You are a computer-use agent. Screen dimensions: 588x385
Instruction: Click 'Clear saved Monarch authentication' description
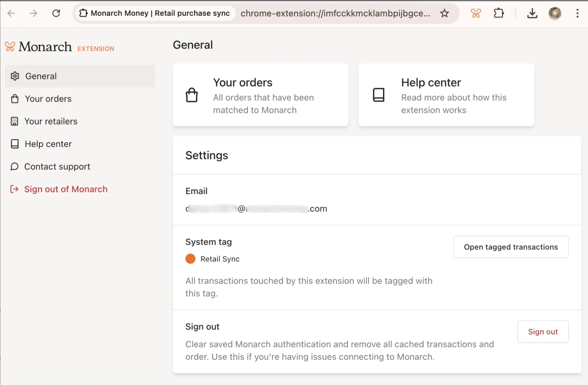[x=340, y=350]
